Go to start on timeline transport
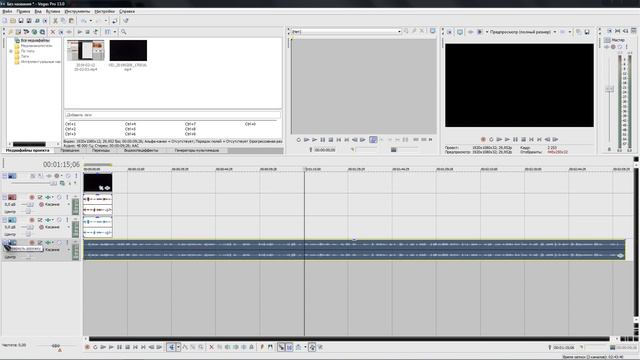The width and height of the screenshot is (640, 360). click(135, 347)
